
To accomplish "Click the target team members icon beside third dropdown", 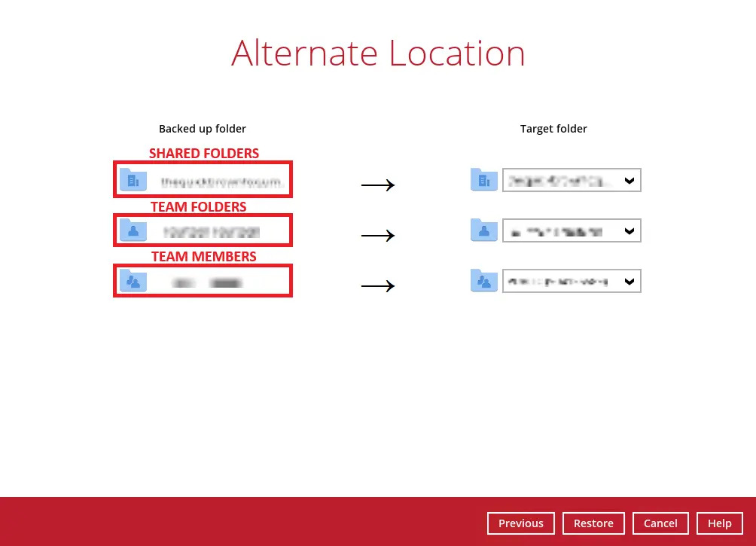I will point(484,281).
